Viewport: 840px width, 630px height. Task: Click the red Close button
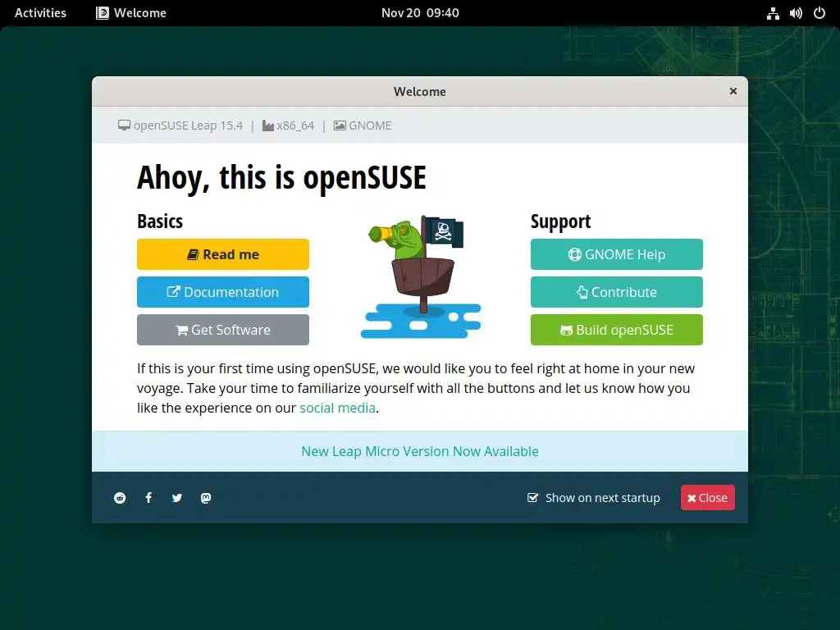point(708,498)
